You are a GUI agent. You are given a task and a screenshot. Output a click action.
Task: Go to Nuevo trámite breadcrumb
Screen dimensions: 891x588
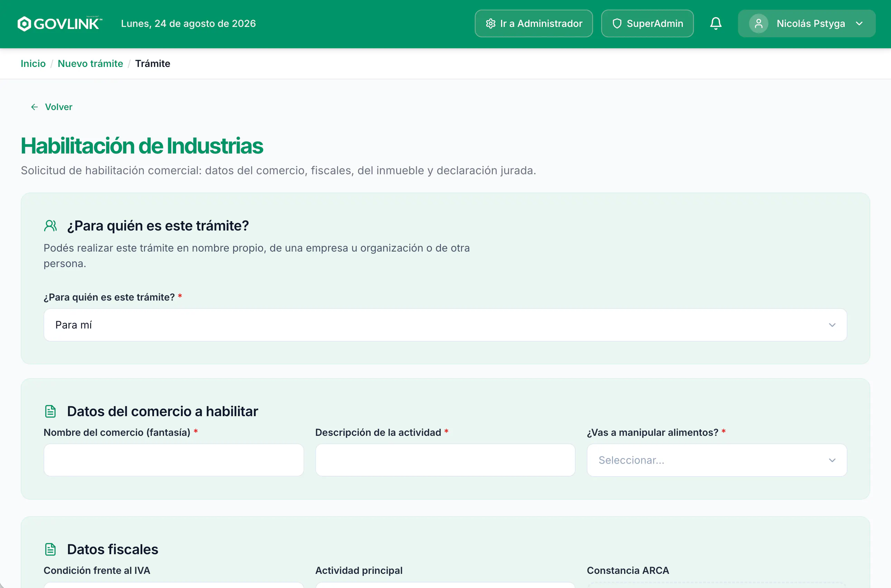point(90,63)
